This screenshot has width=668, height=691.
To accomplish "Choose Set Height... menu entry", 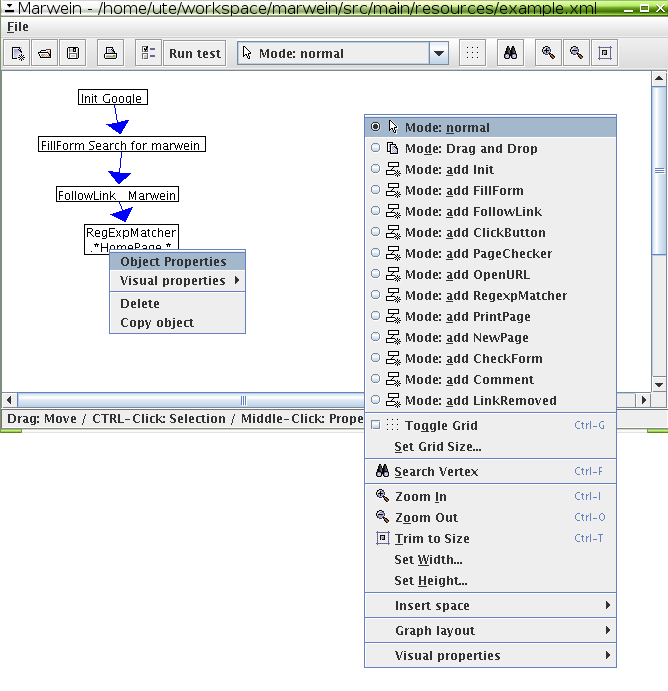I will click(x=490, y=580).
